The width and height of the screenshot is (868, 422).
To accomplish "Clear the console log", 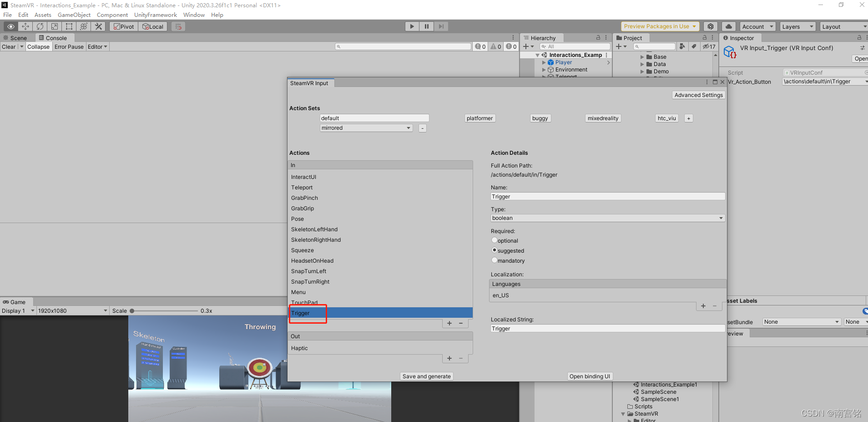I will 9,46.
